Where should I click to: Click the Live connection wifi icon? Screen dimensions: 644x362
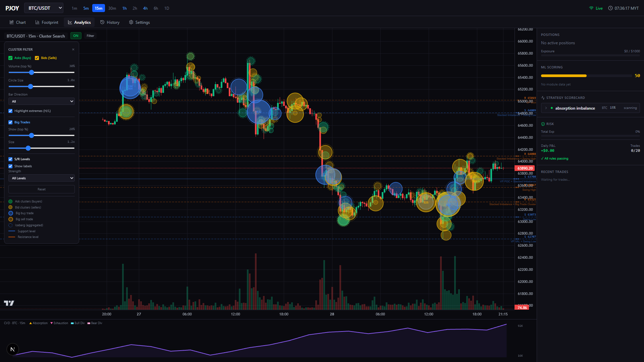tap(591, 8)
